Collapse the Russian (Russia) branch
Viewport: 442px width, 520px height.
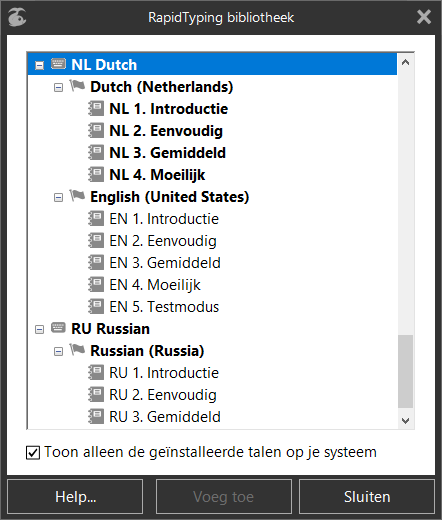pyautogui.click(x=58, y=352)
